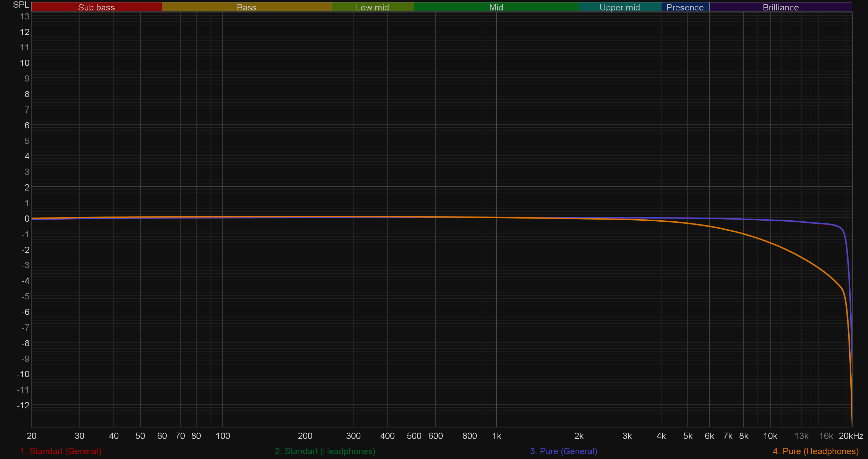The image size is (868, 459).
Task: Click the -12 dB level label
Action: click(23, 405)
